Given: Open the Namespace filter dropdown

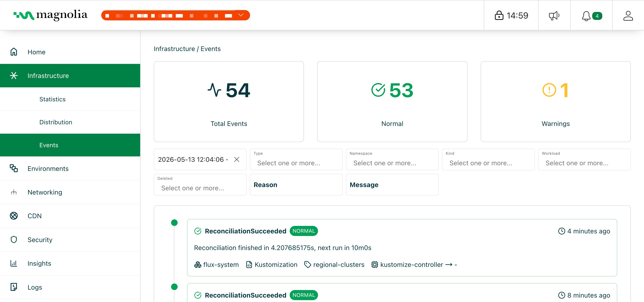Looking at the screenshot, I should tap(392, 160).
